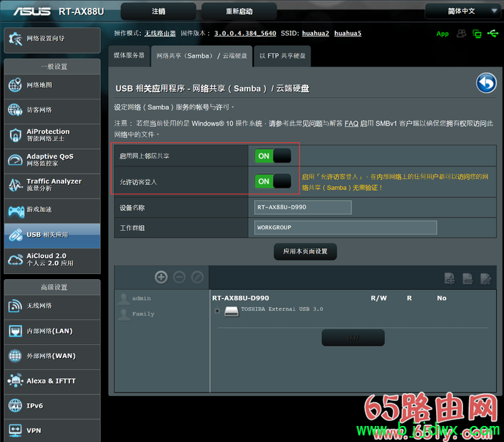Screen dimensions: 504x442
Task: Select RT-AX88U-D990 in folder list
Action: (240, 298)
